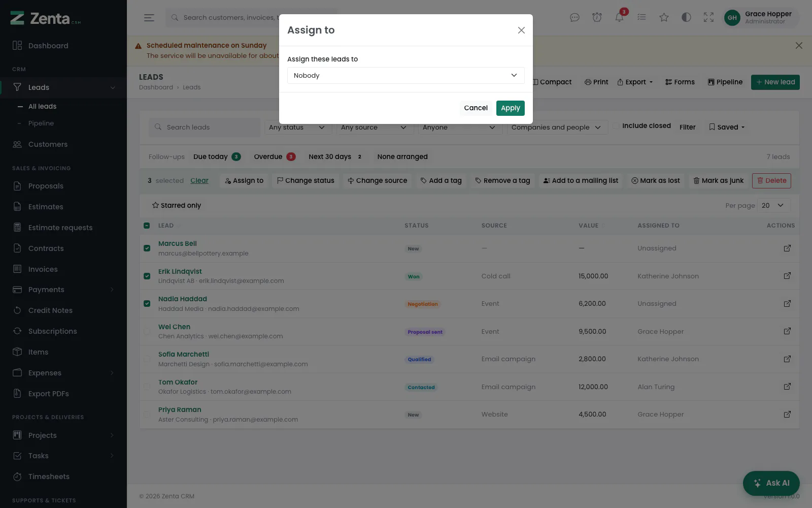Click the Delete selected leads button
The image size is (812, 508).
771,180
